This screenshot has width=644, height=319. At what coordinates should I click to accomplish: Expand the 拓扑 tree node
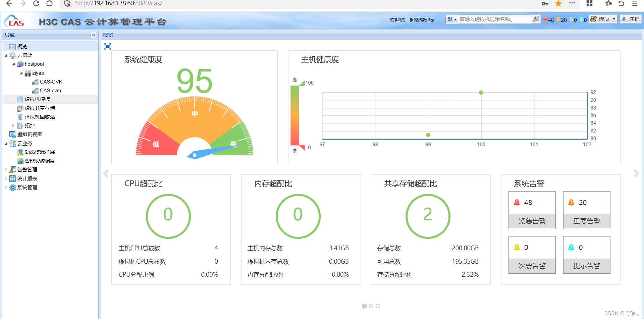coord(13,125)
